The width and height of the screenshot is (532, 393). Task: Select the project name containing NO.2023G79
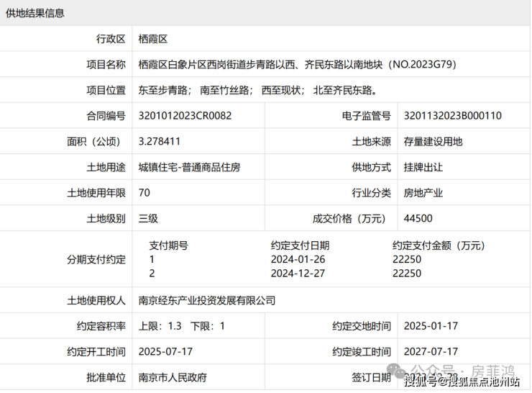click(297, 65)
